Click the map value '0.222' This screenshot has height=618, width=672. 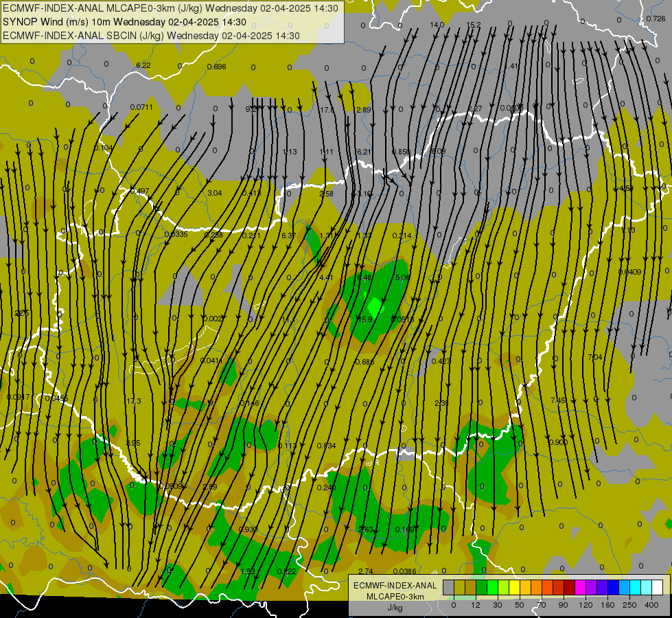287,571
